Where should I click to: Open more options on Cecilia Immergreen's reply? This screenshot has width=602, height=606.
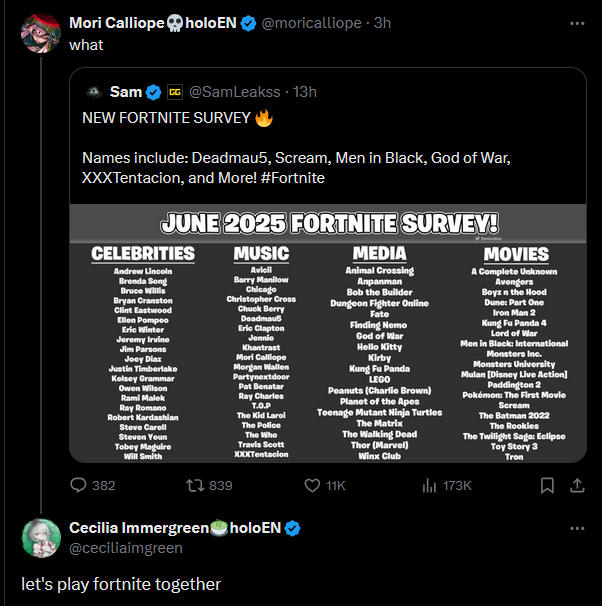[577, 527]
